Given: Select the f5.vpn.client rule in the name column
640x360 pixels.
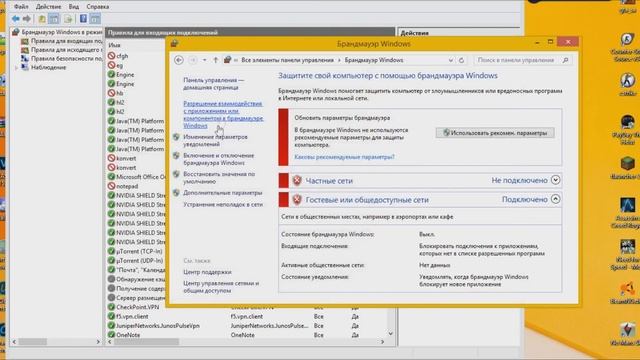Looking at the screenshot, I should [128, 316].
